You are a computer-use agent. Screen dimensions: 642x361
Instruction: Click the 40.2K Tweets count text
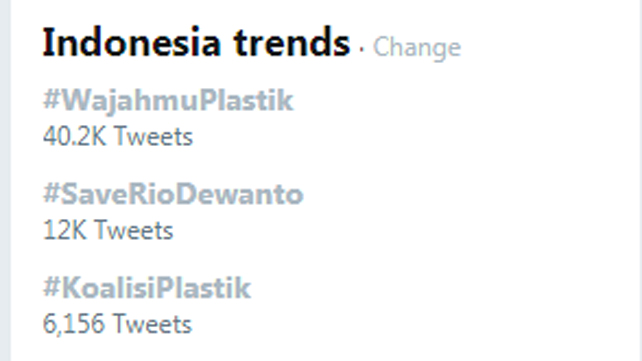pos(118,136)
